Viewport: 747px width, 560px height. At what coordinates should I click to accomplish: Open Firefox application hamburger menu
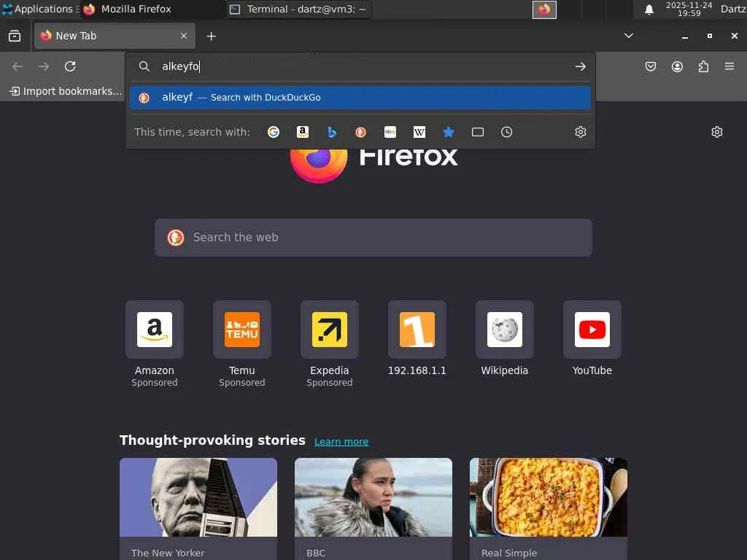pos(729,66)
